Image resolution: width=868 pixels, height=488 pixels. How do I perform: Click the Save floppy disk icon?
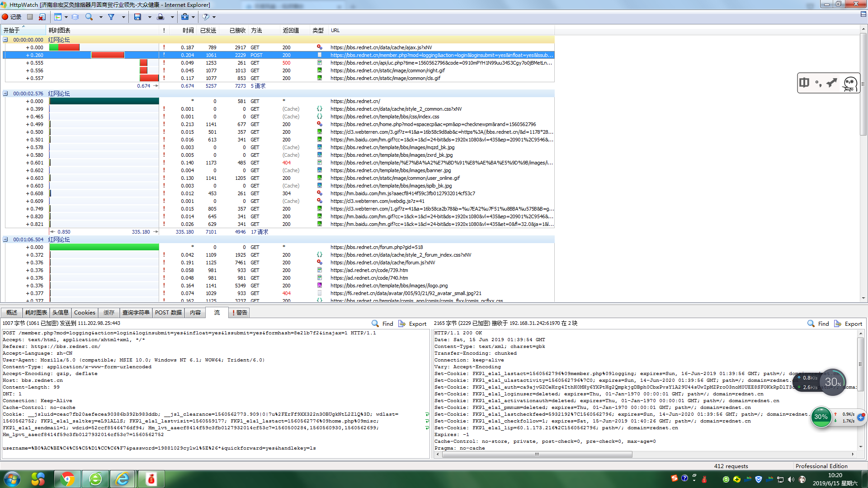[x=137, y=17]
